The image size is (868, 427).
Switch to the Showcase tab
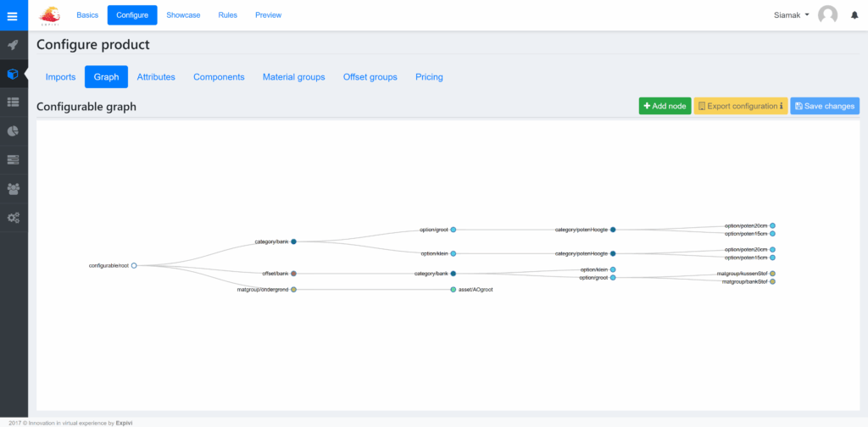pyautogui.click(x=183, y=15)
